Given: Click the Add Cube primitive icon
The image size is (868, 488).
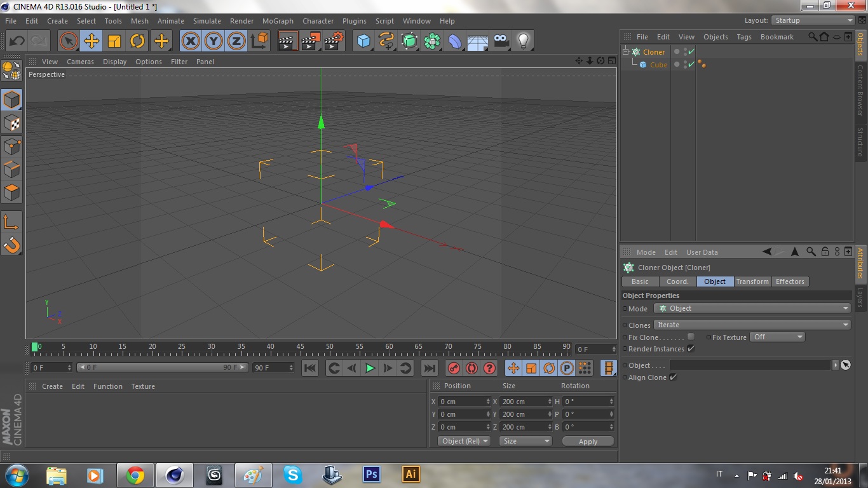Looking at the screenshot, I should [363, 41].
